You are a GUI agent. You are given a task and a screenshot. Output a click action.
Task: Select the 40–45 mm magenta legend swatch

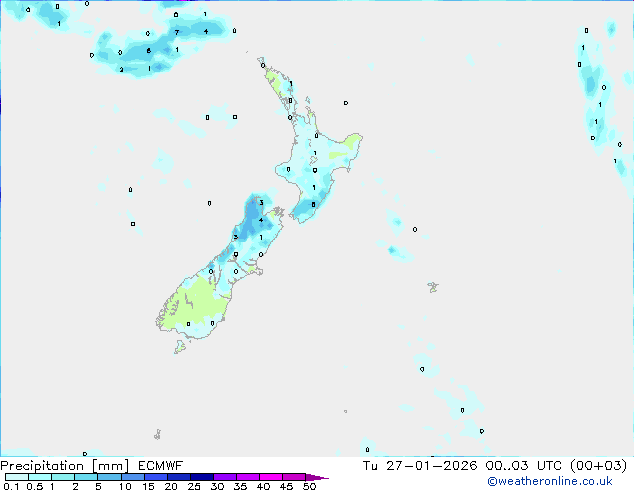point(271,477)
